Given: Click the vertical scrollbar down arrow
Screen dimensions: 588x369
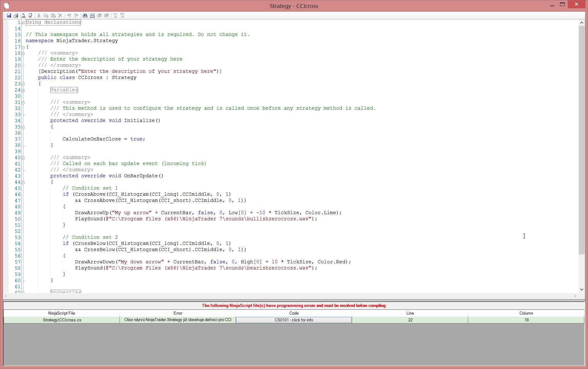Looking at the screenshot, I should (x=581, y=289).
